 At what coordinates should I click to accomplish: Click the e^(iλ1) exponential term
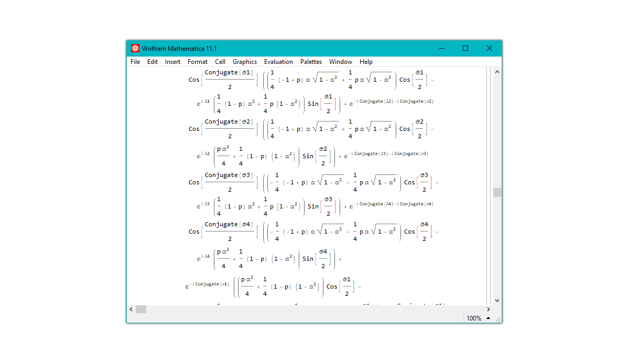(x=203, y=103)
